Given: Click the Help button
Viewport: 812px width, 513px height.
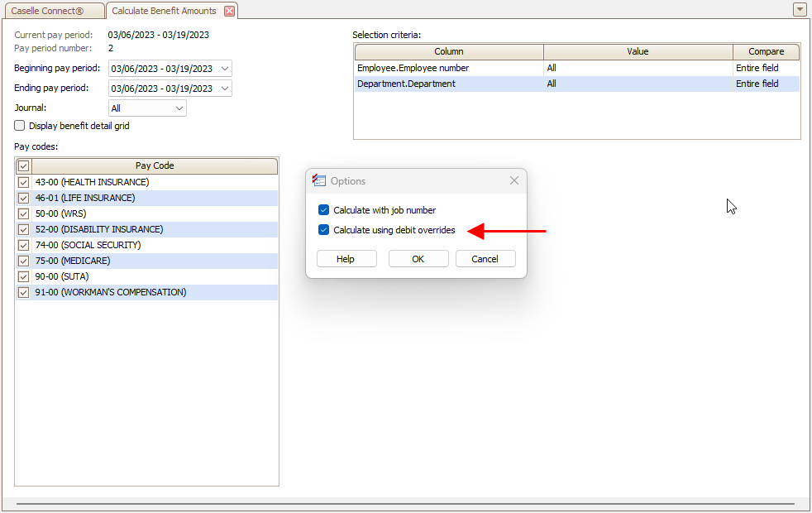Looking at the screenshot, I should coord(346,259).
